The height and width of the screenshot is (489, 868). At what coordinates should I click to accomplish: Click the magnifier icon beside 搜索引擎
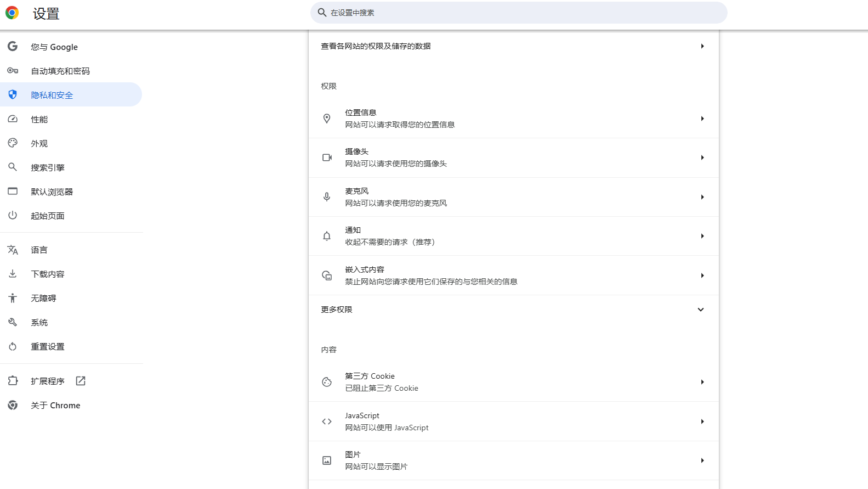point(13,167)
